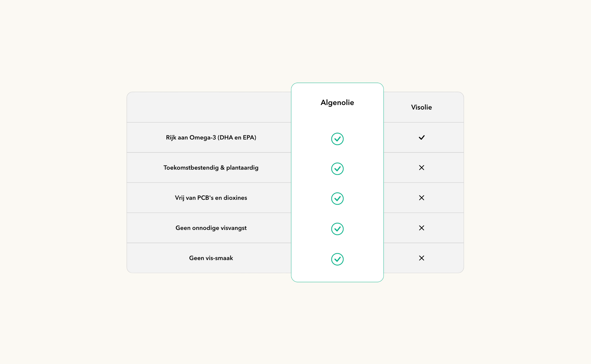Click the Toekomstbestendig & plantaardig label
Screen dimensions: 591x364
(x=211, y=168)
